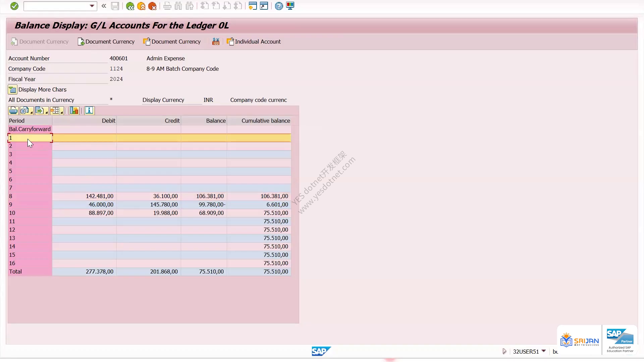The height and width of the screenshot is (362, 644).
Task: Click the grid Display Graphic chart icon
Action: (x=74, y=111)
